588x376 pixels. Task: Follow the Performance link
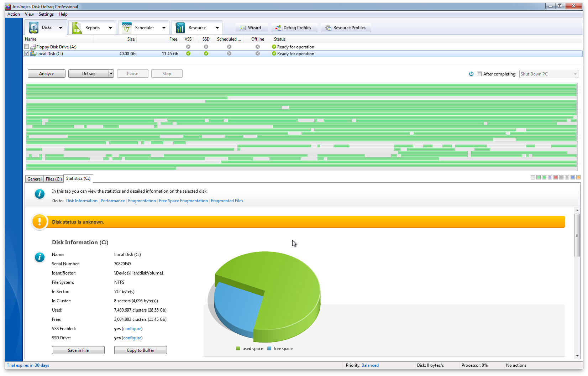click(113, 201)
